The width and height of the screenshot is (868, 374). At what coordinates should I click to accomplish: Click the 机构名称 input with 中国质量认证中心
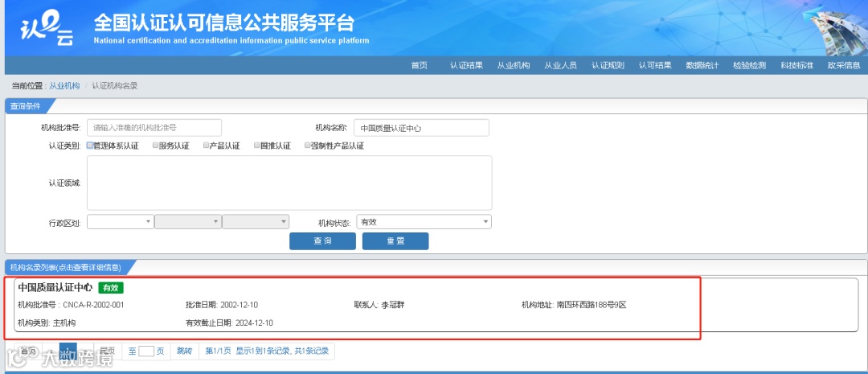click(x=421, y=127)
